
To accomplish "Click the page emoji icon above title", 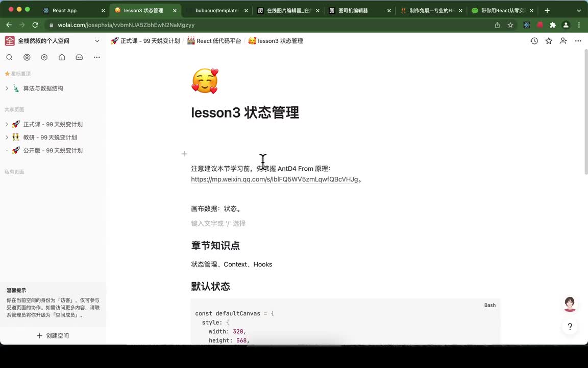I will (x=205, y=81).
